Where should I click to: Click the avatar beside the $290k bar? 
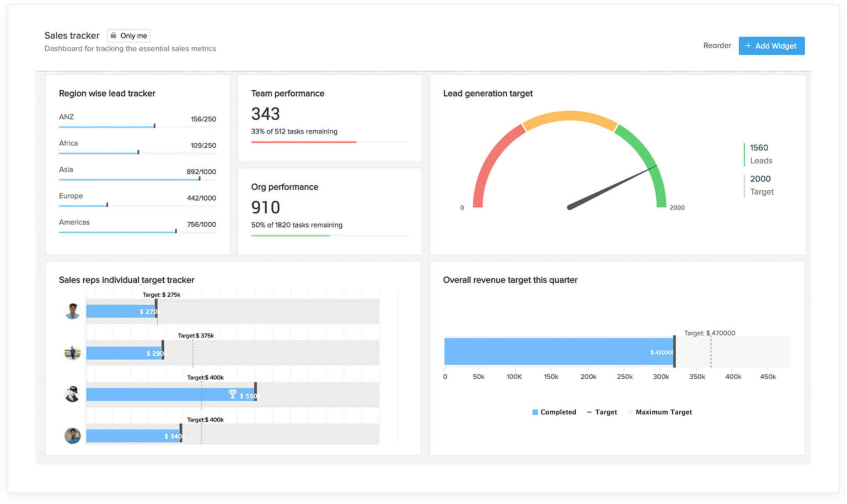click(72, 352)
